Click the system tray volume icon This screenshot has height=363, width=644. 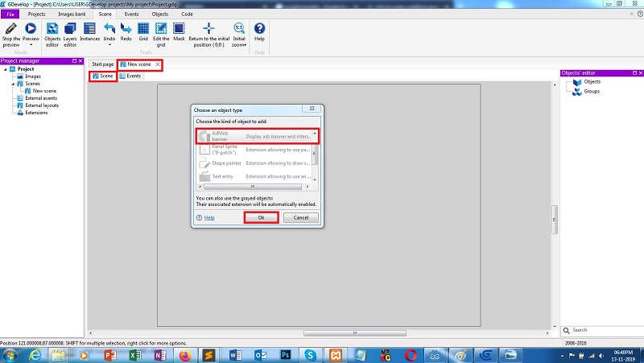coord(601,356)
